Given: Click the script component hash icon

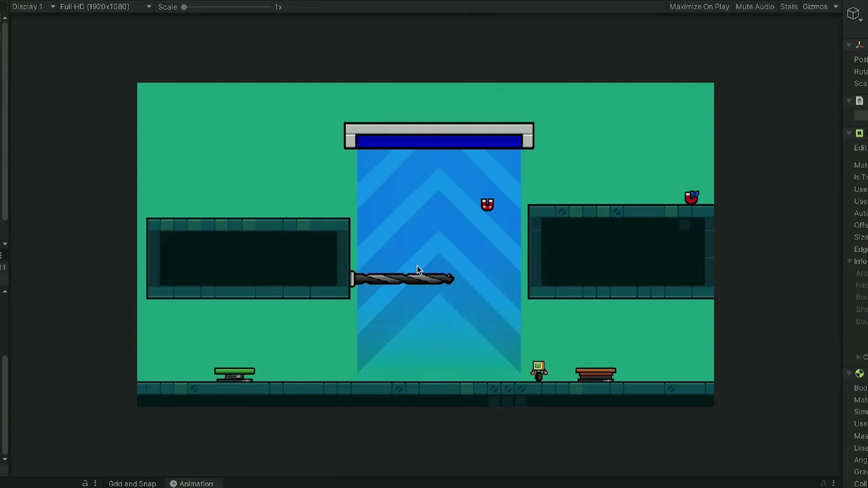Looking at the screenshot, I should coord(860,101).
